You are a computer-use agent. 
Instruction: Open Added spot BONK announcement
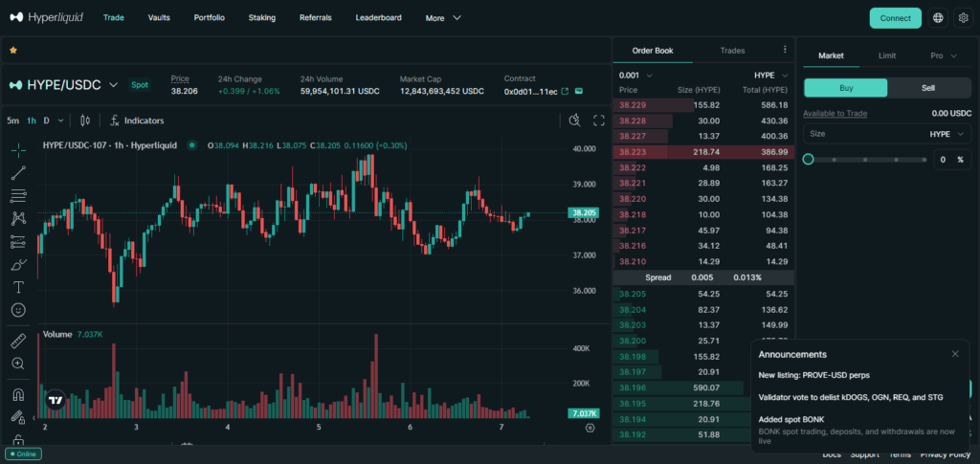(791, 420)
